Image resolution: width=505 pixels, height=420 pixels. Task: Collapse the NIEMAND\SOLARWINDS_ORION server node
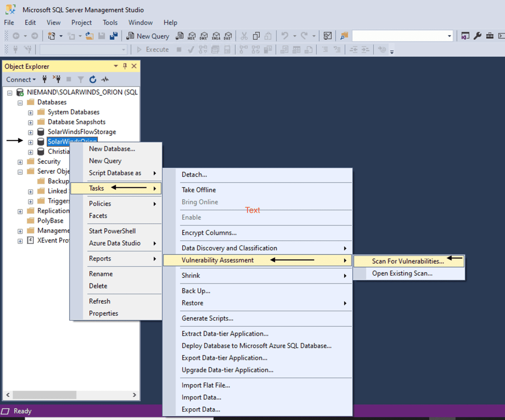coord(10,92)
